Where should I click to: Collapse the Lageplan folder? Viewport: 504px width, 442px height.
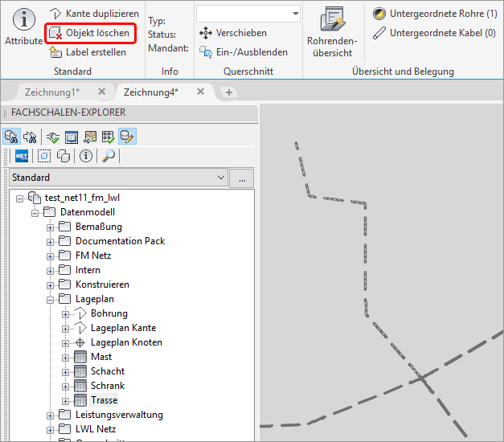pyautogui.click(x=50, y=300)
